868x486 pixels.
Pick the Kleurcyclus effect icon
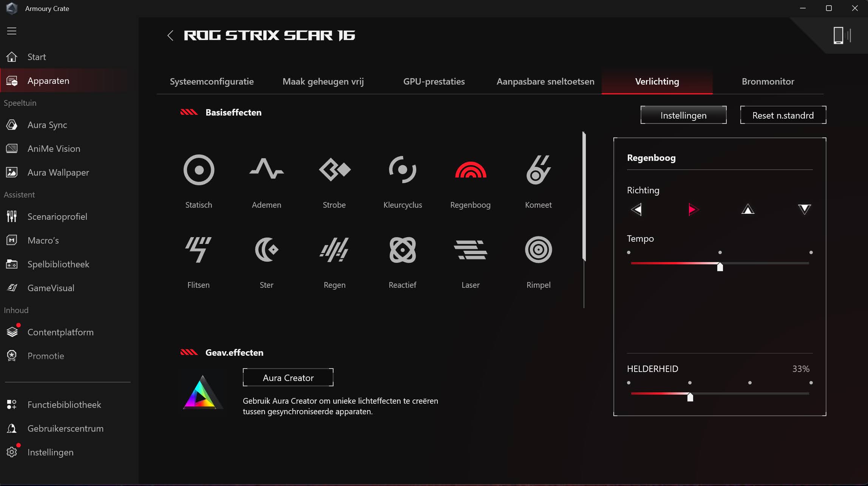pos(403,170)
